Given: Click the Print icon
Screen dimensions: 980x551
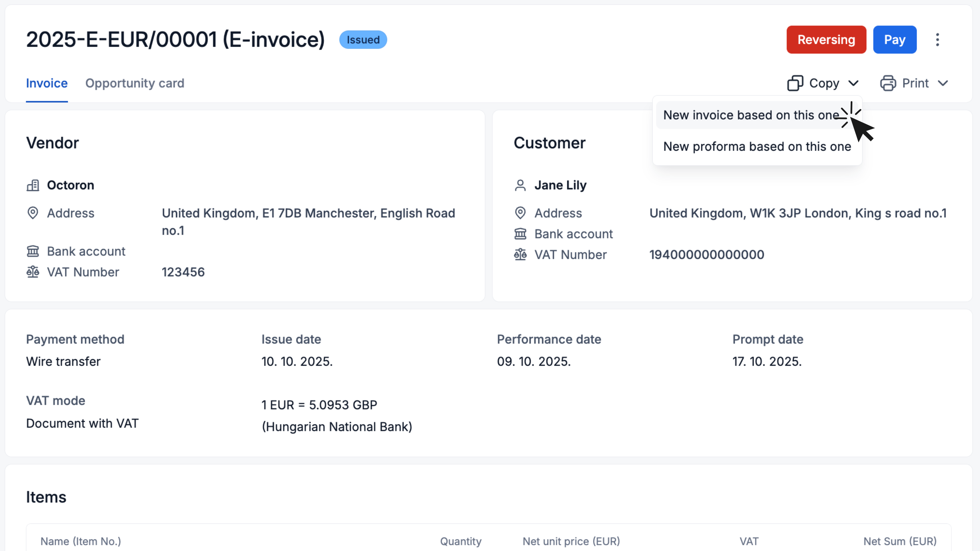Looking at the screenshot, I should tap(888, 83).
